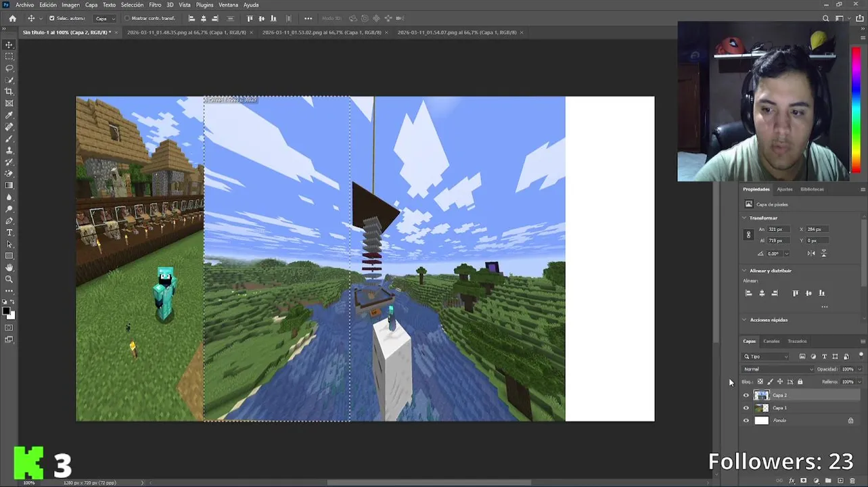Screen dimensions: 868x487
Task: Switch to the Ajustes tab
Action: click(785, 189)
